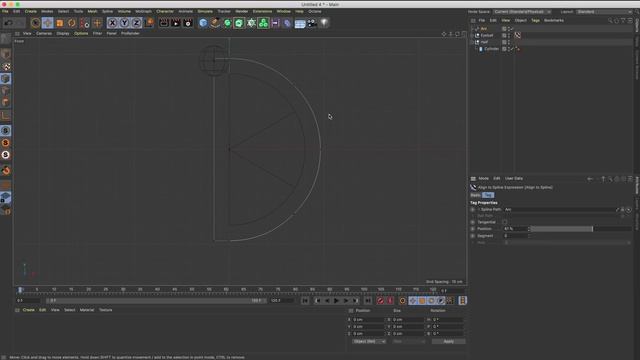Click the Position field stepper arrows

coord(529,229)
